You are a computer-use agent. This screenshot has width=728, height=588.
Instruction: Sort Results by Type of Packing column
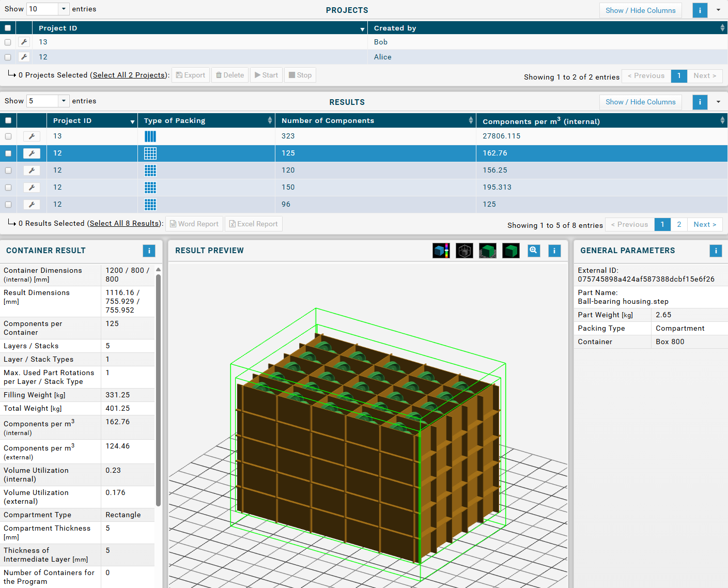pyautogui.click(x=206, y=120)
